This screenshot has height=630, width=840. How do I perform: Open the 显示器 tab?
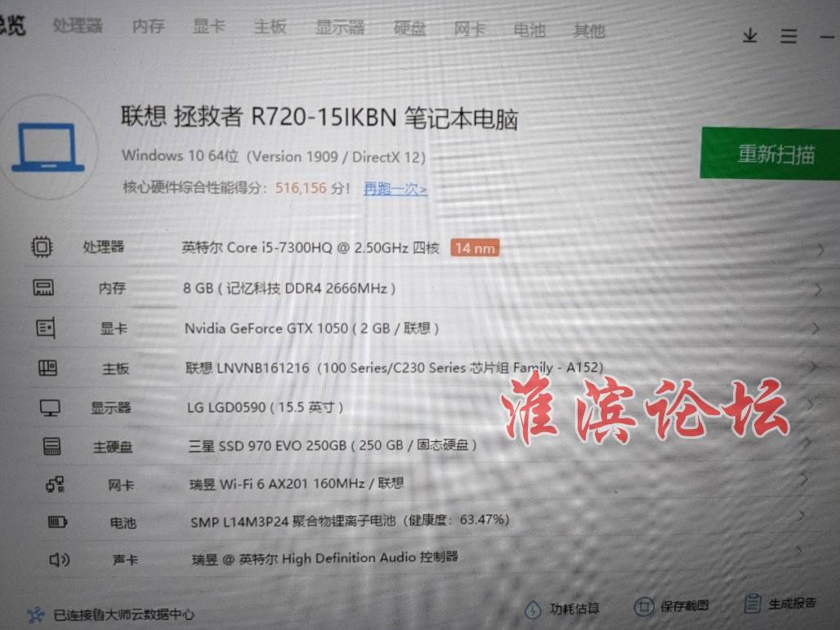tap(340, 27)
